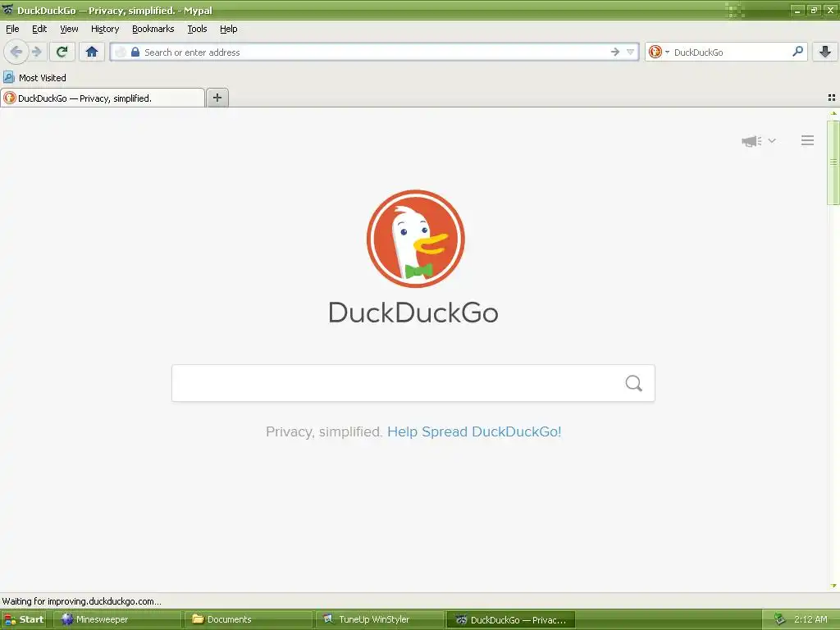The height and width of the screenshot is (630, 840).
Task: Open the Windows Start menu
Action: (24, 620)
